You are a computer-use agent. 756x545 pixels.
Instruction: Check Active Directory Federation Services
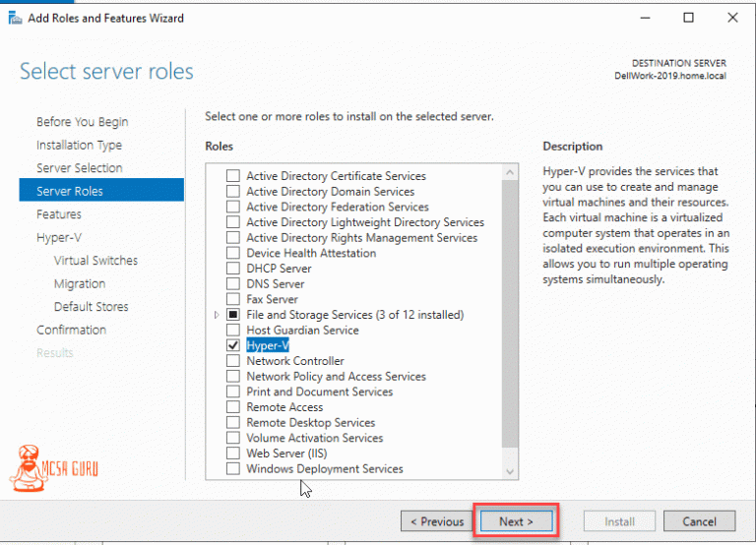(x=233, y=207)
